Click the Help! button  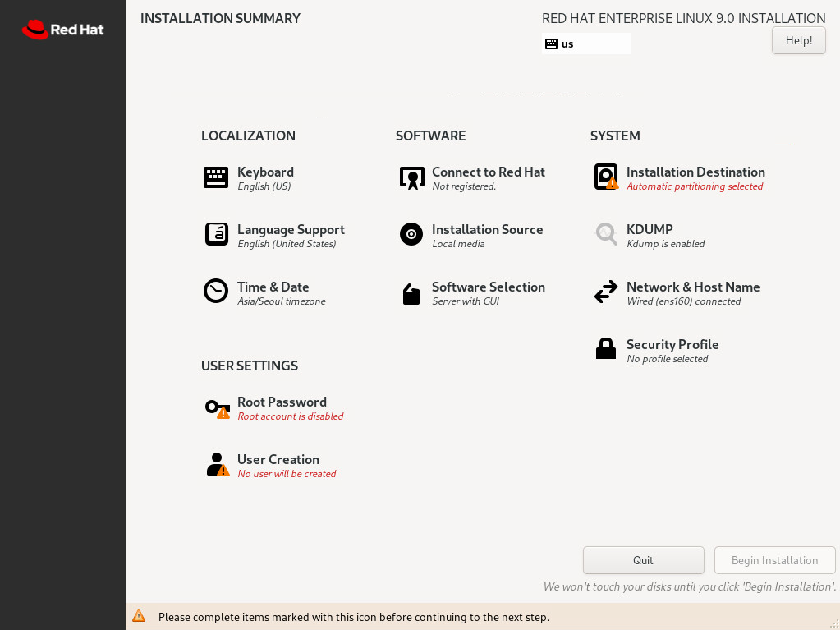point(798,41)
